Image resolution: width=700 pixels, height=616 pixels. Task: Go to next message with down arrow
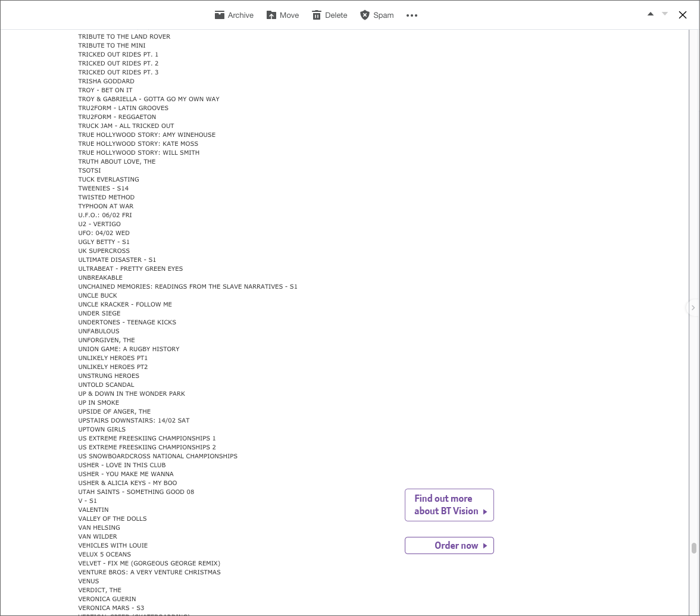pos(665,14)
